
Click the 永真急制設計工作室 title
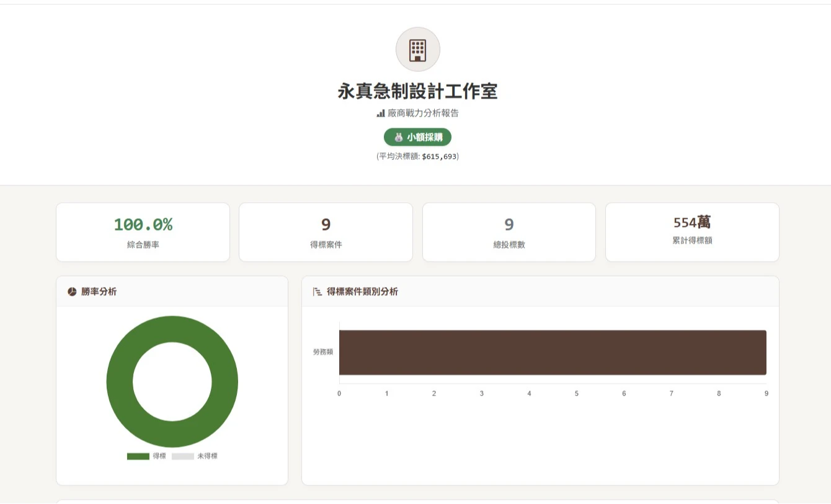[417, 92]
